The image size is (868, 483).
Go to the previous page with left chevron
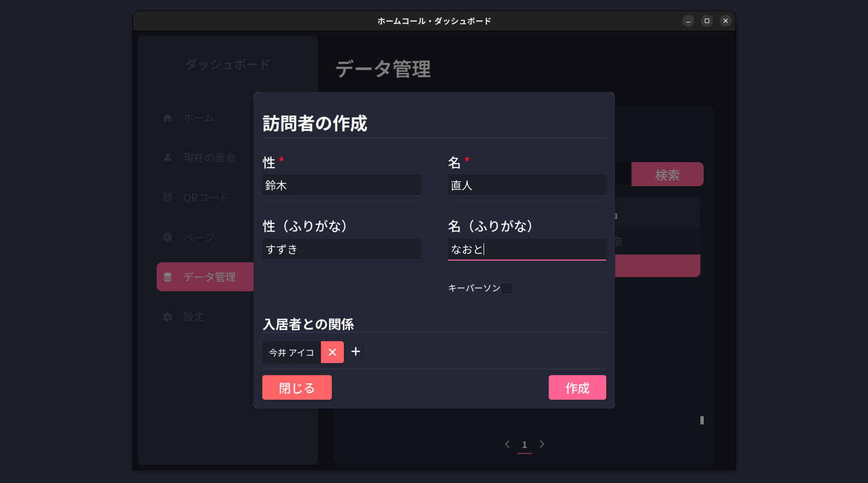coord(507,444)
